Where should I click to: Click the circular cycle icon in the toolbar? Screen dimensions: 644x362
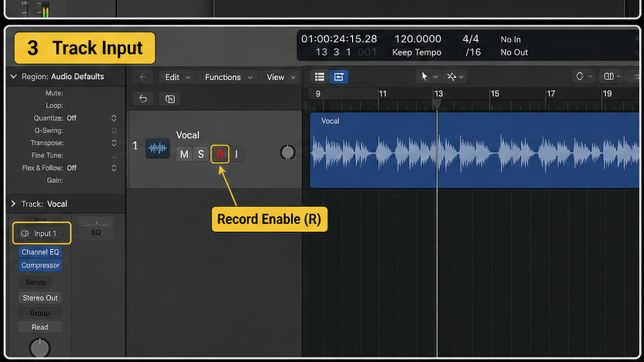click(x=580, y=76)
